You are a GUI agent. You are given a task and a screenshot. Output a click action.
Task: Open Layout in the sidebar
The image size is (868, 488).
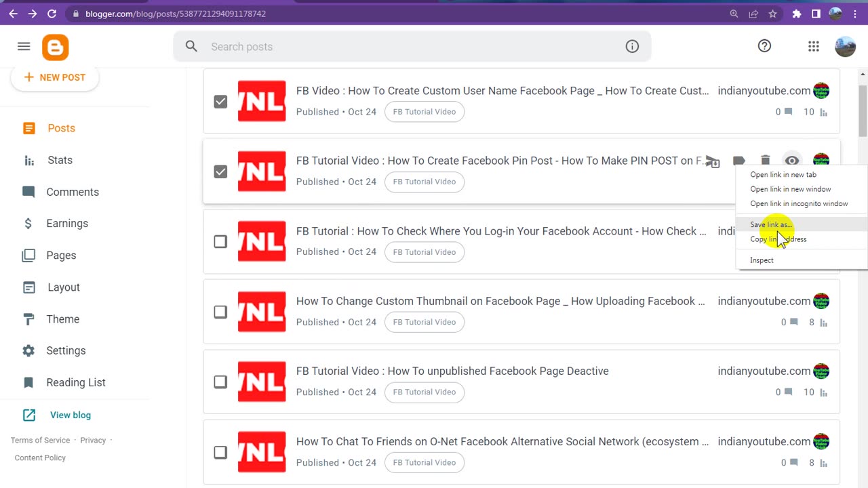(x=64, y=287)
